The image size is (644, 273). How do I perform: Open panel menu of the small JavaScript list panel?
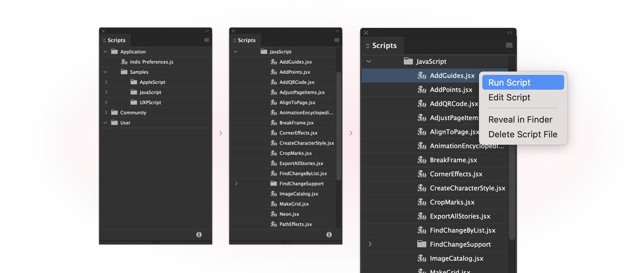click(336, 40)
